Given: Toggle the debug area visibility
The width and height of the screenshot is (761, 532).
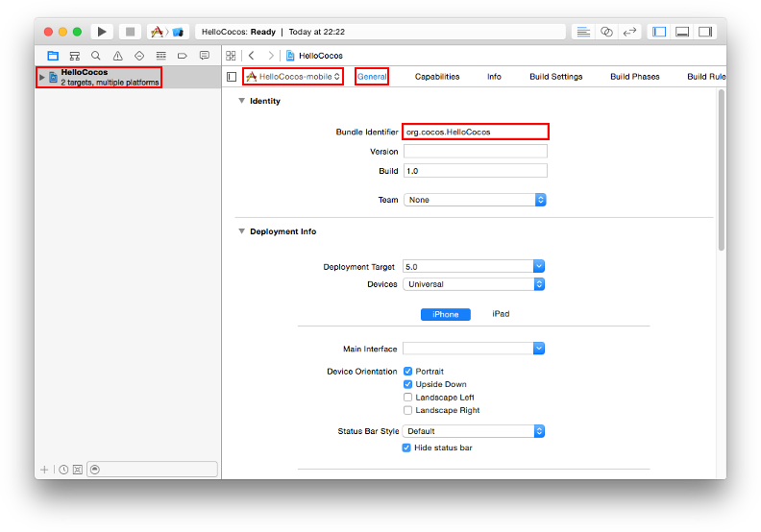Looking at the screenshot, I should (x=682, y=32).
